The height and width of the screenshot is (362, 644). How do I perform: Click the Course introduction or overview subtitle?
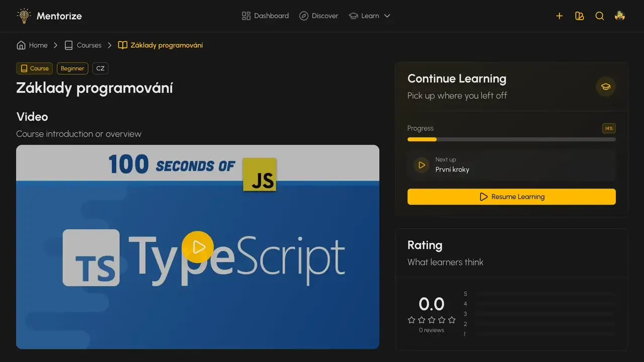[79, 134]
